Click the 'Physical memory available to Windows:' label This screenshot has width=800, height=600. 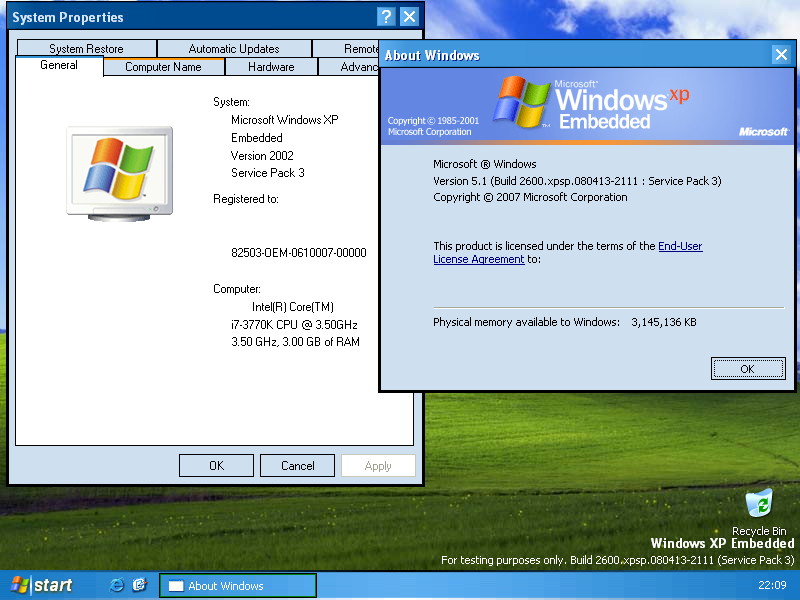[x=527, y=322]
